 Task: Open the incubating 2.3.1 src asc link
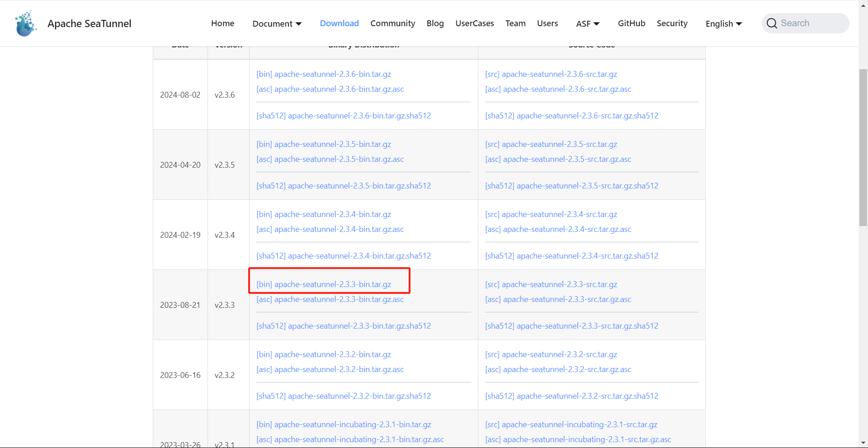pos(578,439)
